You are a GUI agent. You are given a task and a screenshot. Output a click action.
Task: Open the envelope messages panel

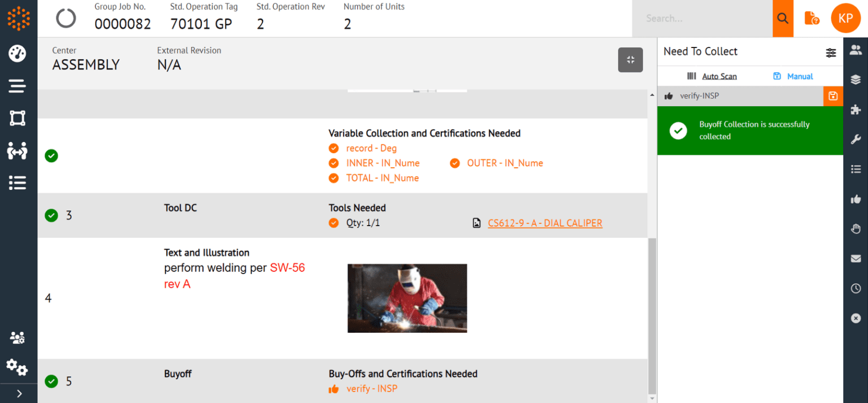point(856,258)
